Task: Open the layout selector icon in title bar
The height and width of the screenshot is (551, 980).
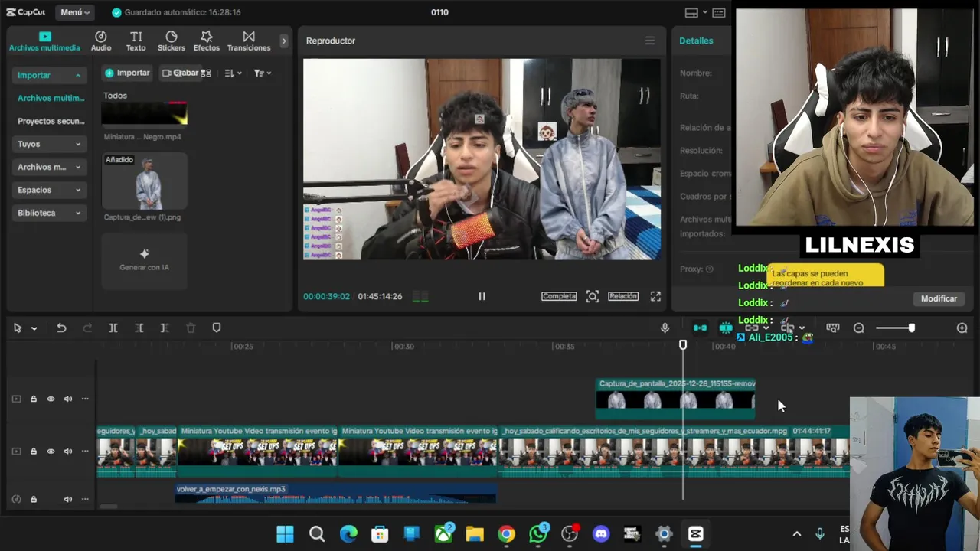Action: coord(691,12)
